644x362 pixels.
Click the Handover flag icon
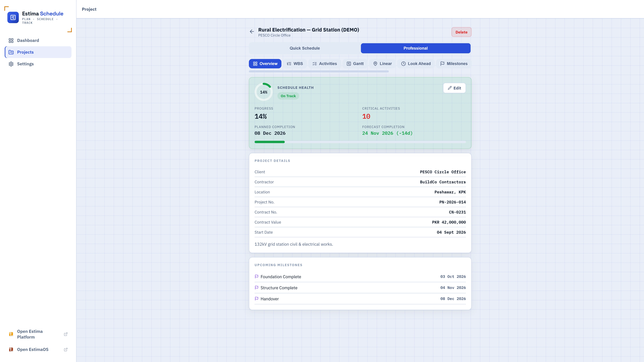click(256, 299)
